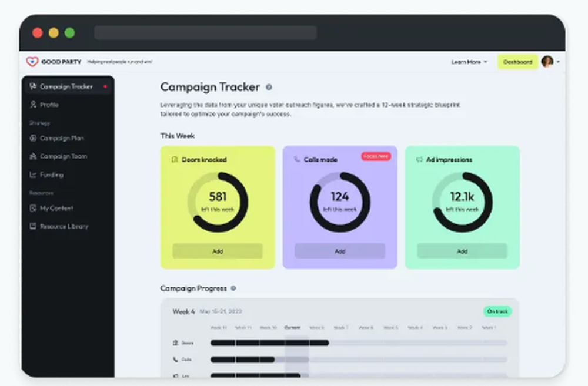588x386 pixels.
Task: Click the info icon next to Campaign Tracker
Action: click(269, 87)
